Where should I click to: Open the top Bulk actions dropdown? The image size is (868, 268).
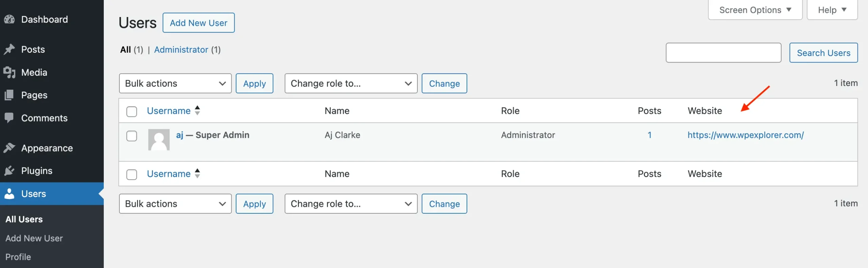coord(175,84)
